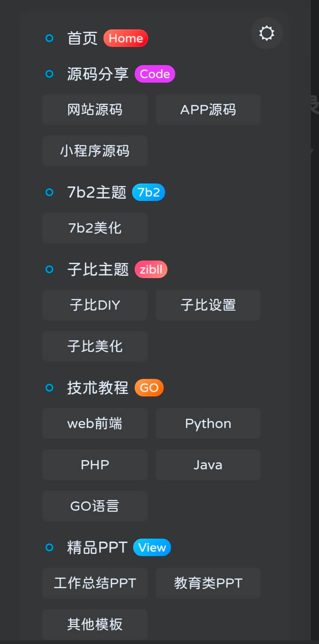Toggle the light/dark theme sun icon
This screenshot has height=644, width=319.
point(267,34)
